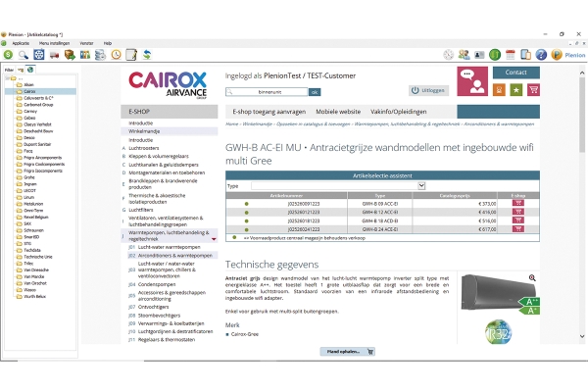588x392 pixels.
Task: Click the orange clock toolbar icon
Action: [x=116, y=55]
